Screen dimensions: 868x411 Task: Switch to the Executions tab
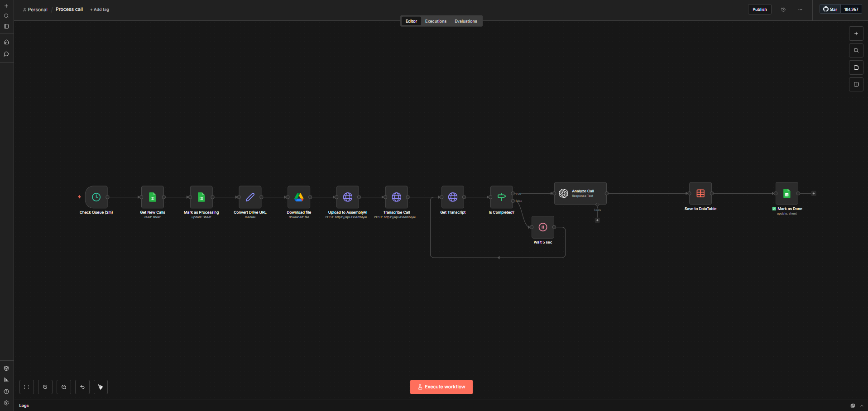tap(436, 21)
